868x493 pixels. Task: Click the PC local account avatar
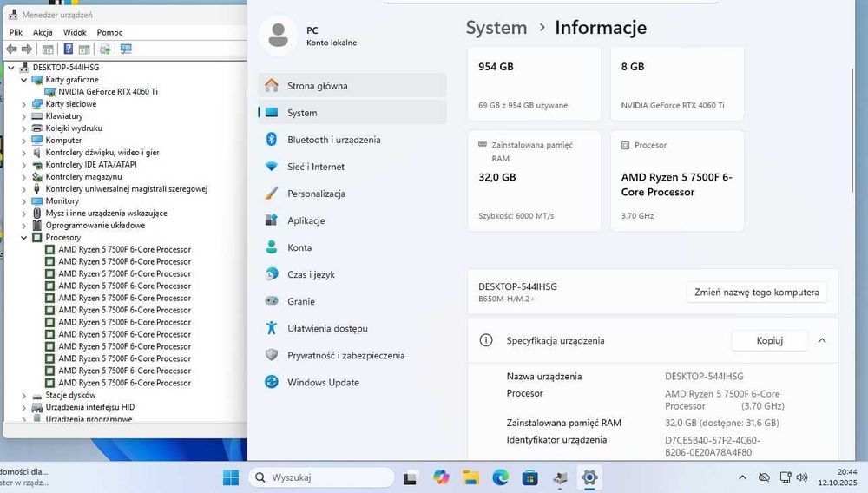(x=278, y=36)
